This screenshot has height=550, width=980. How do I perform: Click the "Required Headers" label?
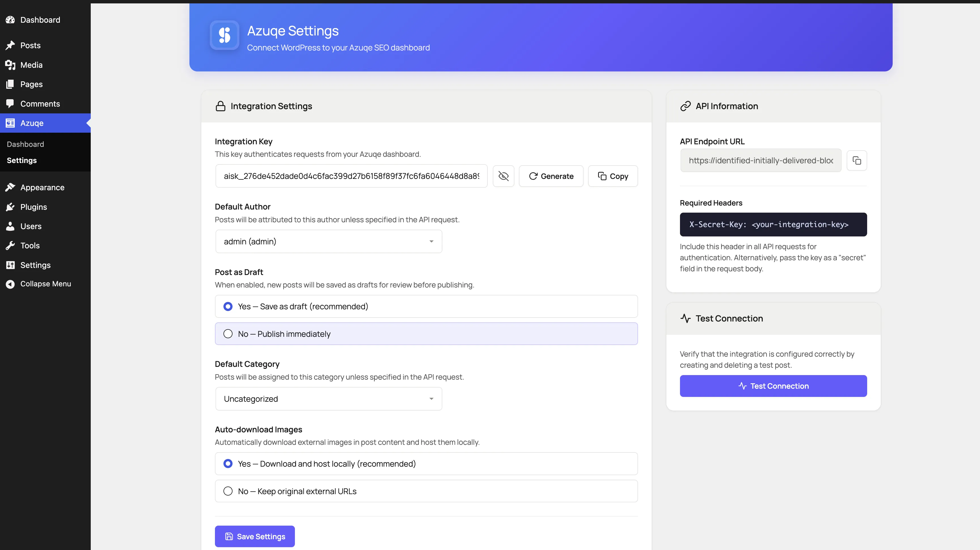pos(711,203)
